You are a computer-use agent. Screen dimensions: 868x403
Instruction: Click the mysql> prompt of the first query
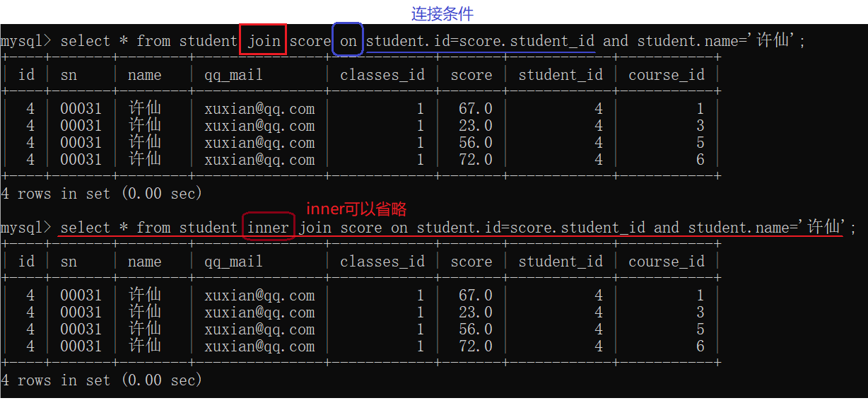coord(26,40)
